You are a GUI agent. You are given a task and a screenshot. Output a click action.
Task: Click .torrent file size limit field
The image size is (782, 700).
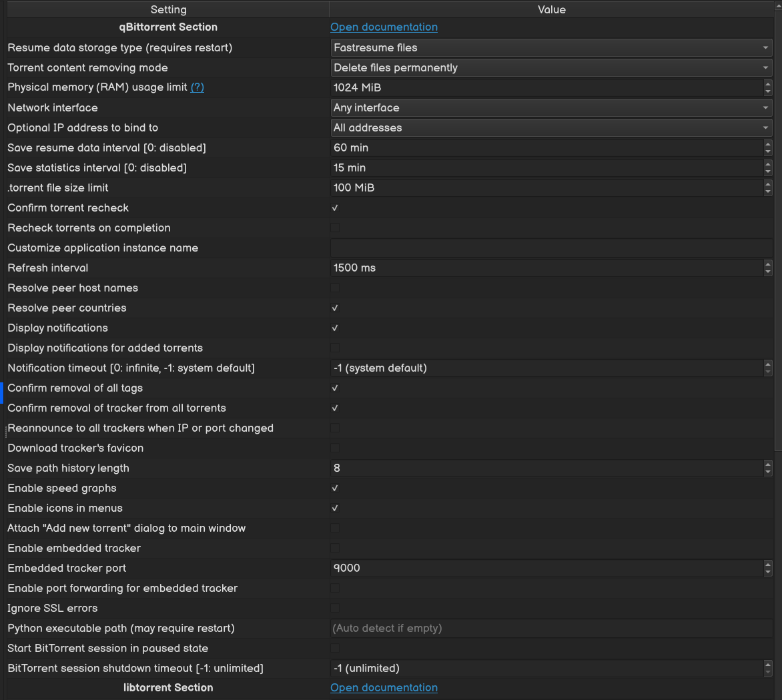[x=547, y=188]
